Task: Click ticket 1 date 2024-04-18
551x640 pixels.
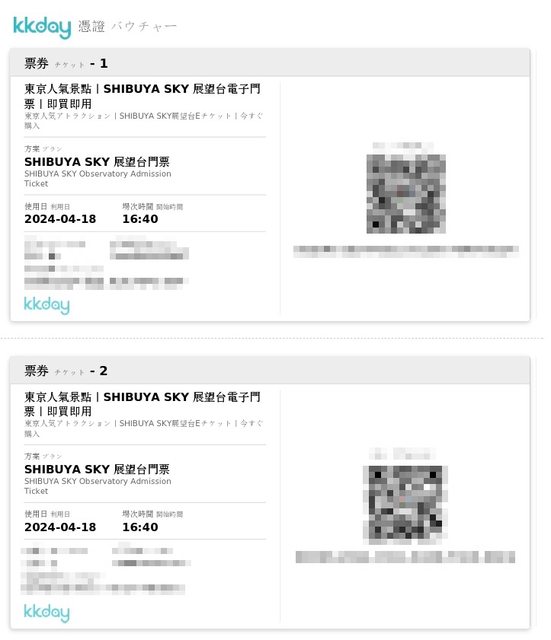Action: (x=60, y=219)
